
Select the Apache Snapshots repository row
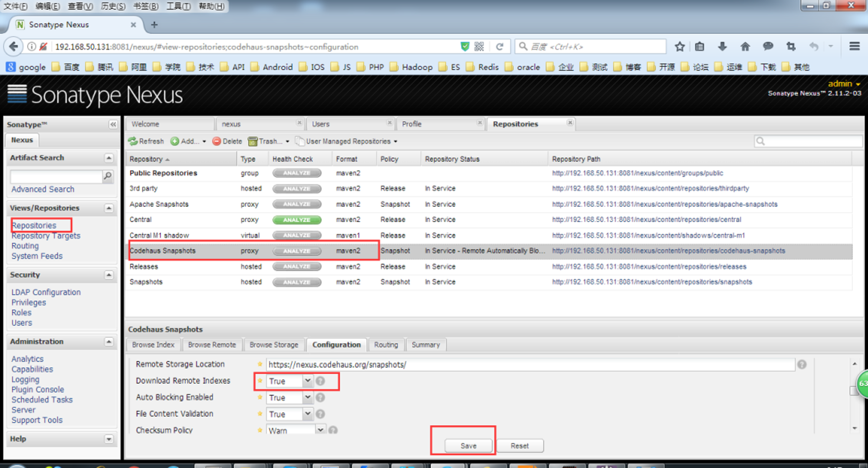[489, 204]
